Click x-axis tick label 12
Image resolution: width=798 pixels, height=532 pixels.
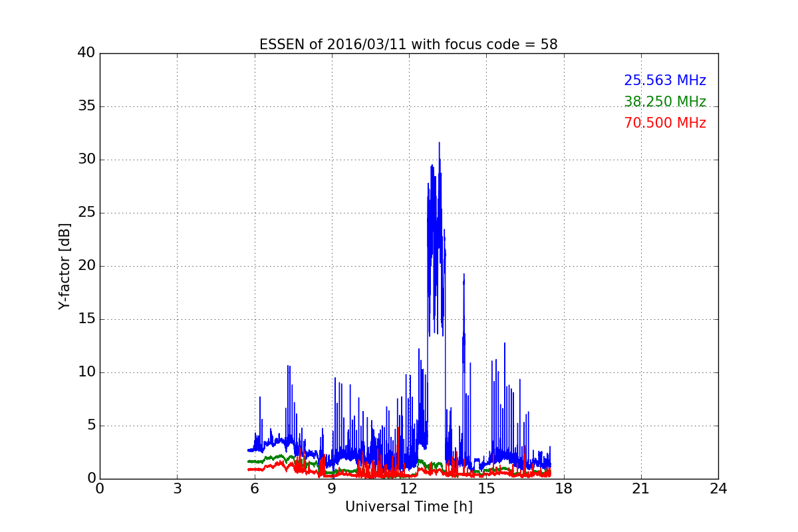[409, 489]
